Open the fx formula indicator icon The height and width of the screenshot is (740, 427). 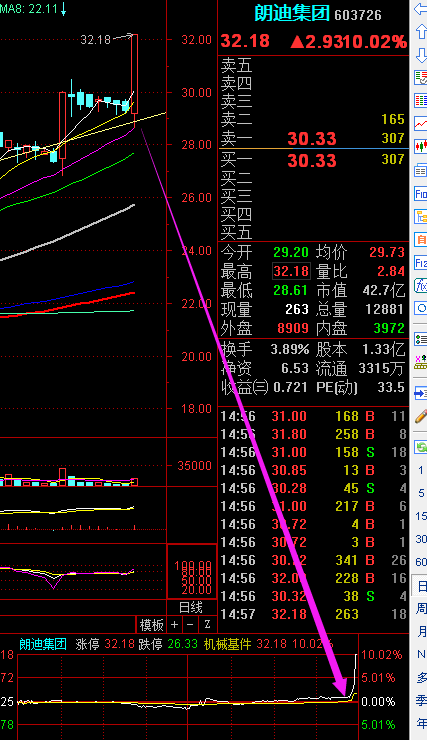click(420, 286)
